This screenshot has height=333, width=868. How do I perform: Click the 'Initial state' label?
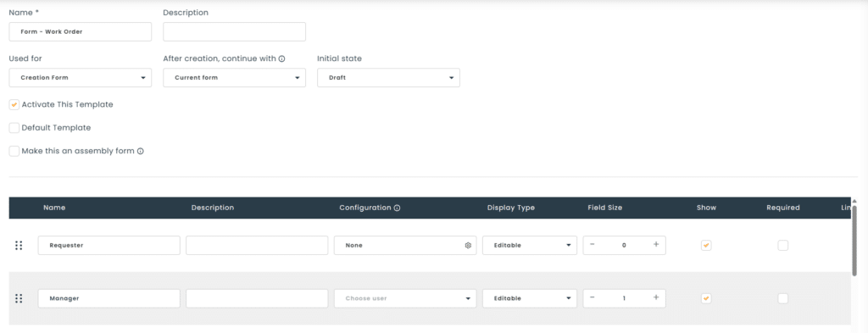[x=339, y=58]
